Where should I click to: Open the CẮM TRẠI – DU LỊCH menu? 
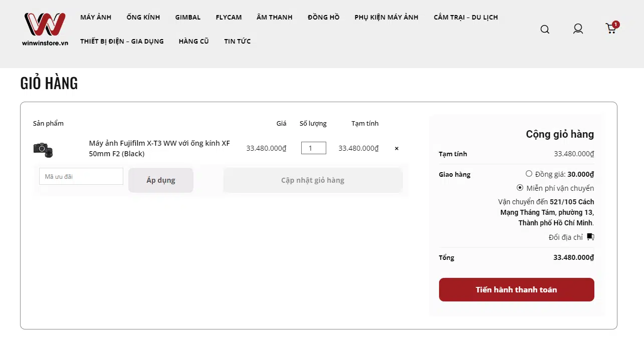tap(466, 17)
